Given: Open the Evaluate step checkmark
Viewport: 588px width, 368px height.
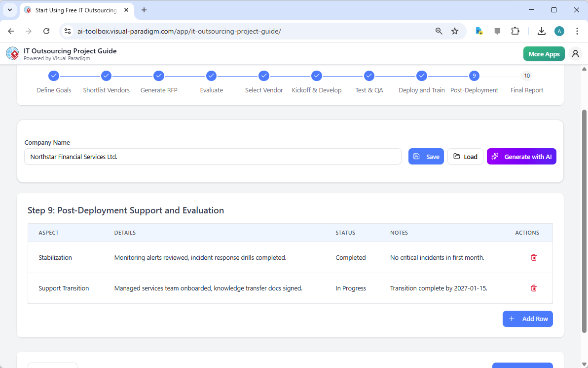Looking at the screenshot, I should coord(211,76).
